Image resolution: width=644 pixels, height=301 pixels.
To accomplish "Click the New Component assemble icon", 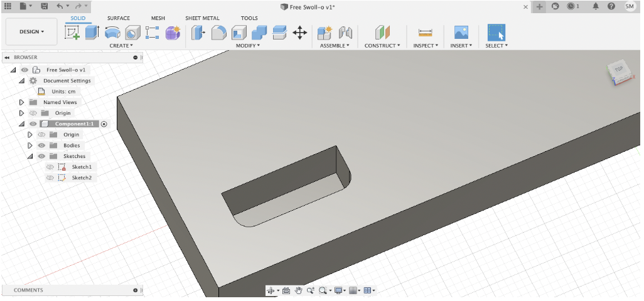I will tap(325, 33).
